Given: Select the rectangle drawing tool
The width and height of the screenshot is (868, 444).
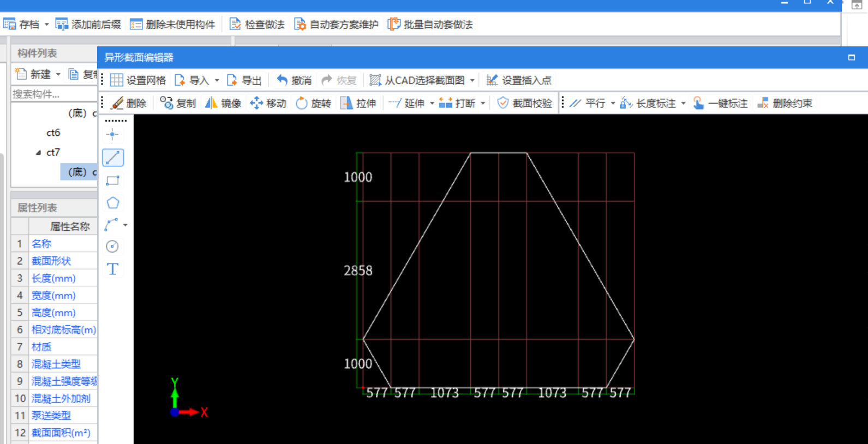Looking at the screenshot, I should pyautogui.click(x=113, y=181).
